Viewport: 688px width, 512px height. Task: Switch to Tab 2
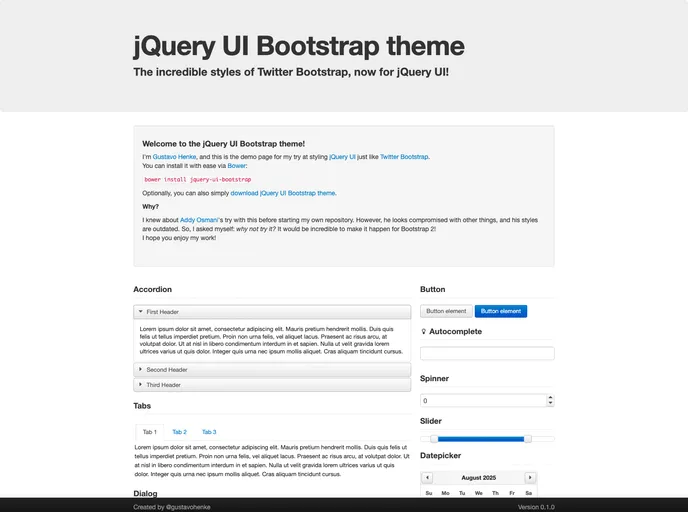coord(179,432)
